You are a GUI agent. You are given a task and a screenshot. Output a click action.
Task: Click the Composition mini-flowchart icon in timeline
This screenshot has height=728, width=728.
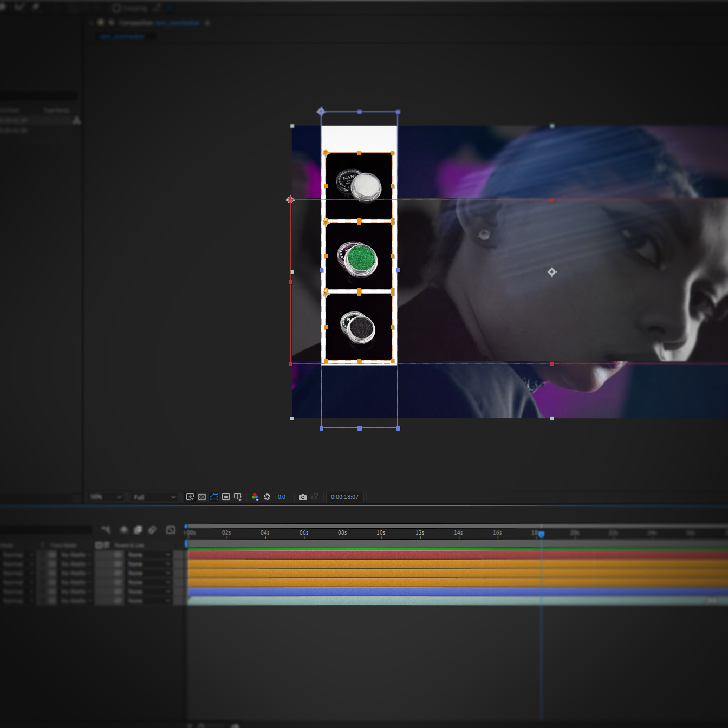click(106, 530)
